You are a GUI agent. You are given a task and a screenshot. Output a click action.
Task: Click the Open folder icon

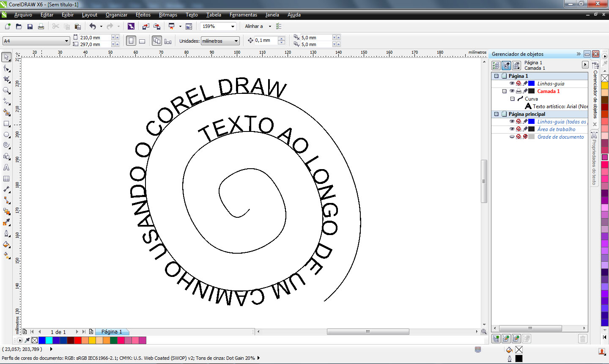tap(19, 26)
